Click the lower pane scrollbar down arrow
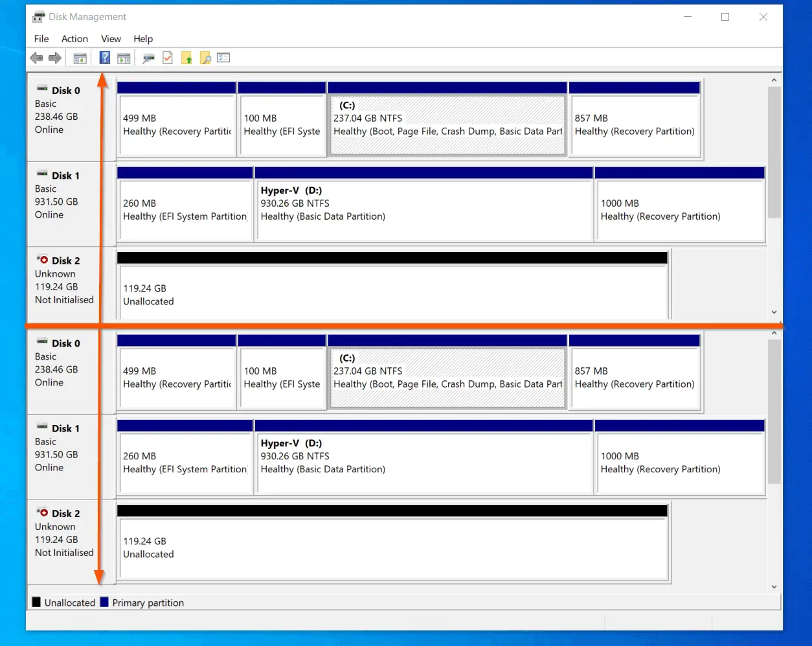Image resolution: width=812 pixels, height=646 pixels. pos(774,586)
